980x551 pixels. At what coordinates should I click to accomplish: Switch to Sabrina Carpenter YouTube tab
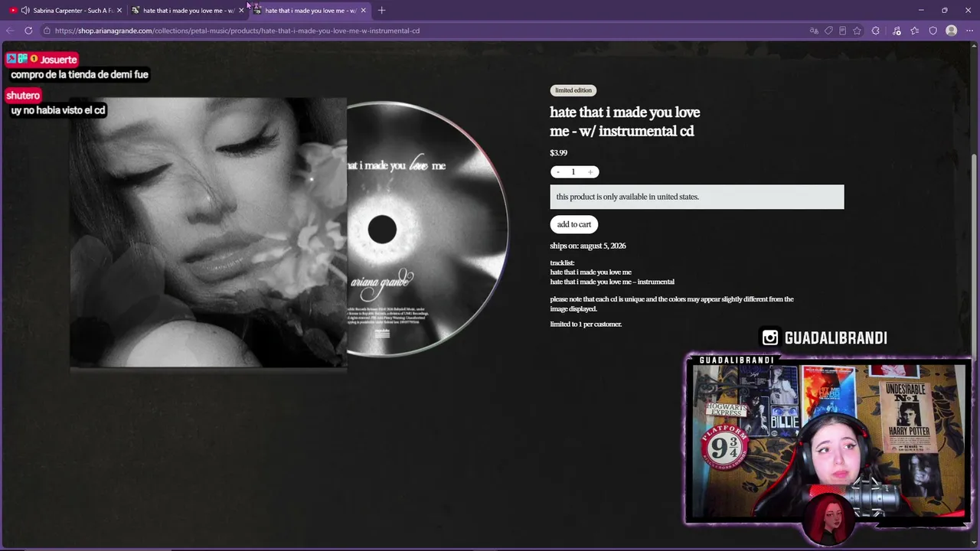click(x=64, y=10)
